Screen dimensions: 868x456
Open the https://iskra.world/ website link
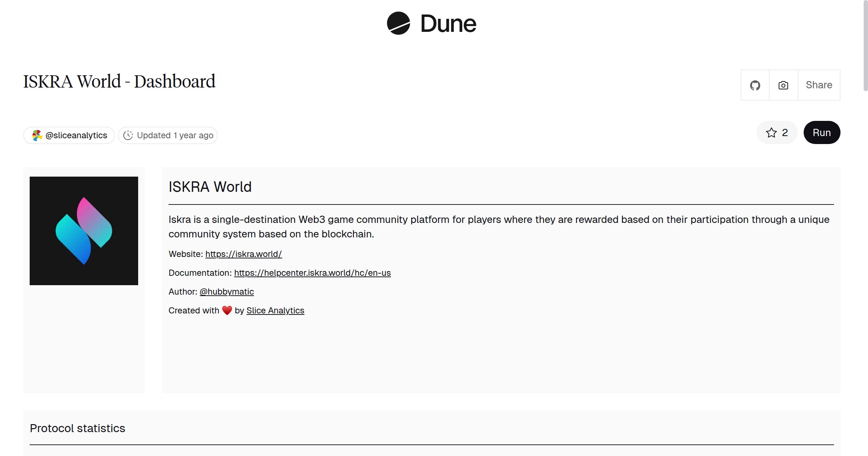(x=243, y=254)
